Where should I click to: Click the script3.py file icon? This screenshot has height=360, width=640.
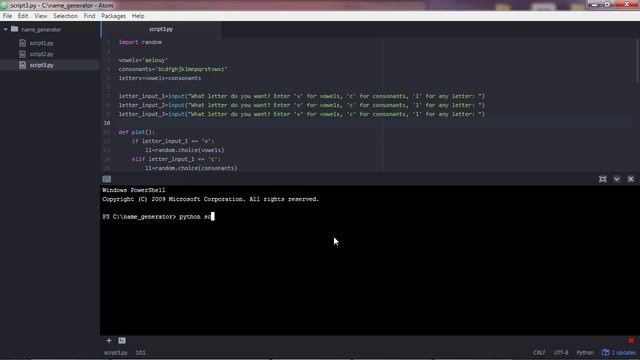[x=22, y=65]
